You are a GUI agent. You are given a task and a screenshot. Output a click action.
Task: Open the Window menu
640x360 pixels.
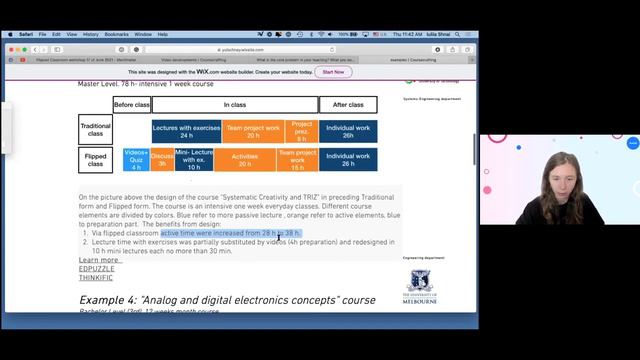(143, 35)
